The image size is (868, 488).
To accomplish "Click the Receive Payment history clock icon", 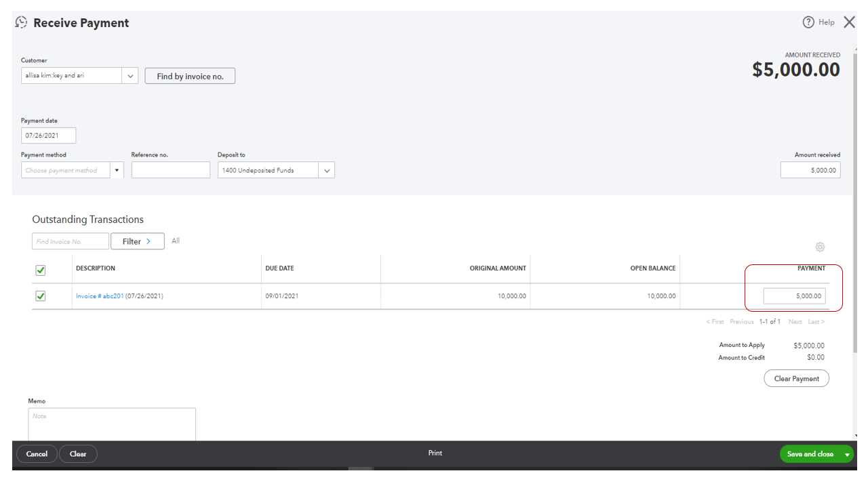I will click(x=21, y=22).
